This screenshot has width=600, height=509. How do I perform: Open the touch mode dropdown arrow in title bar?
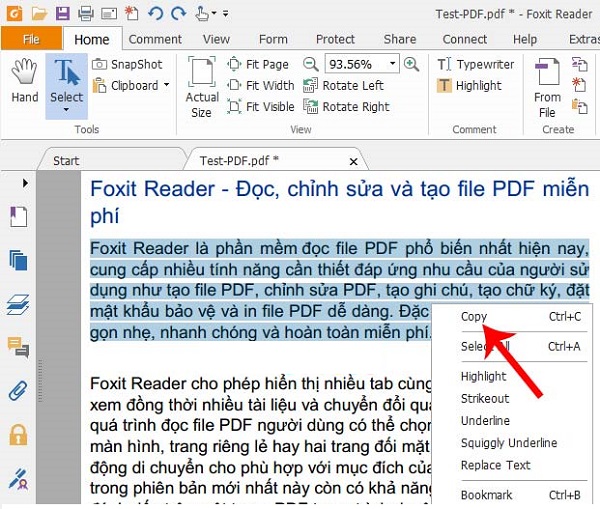214,14
